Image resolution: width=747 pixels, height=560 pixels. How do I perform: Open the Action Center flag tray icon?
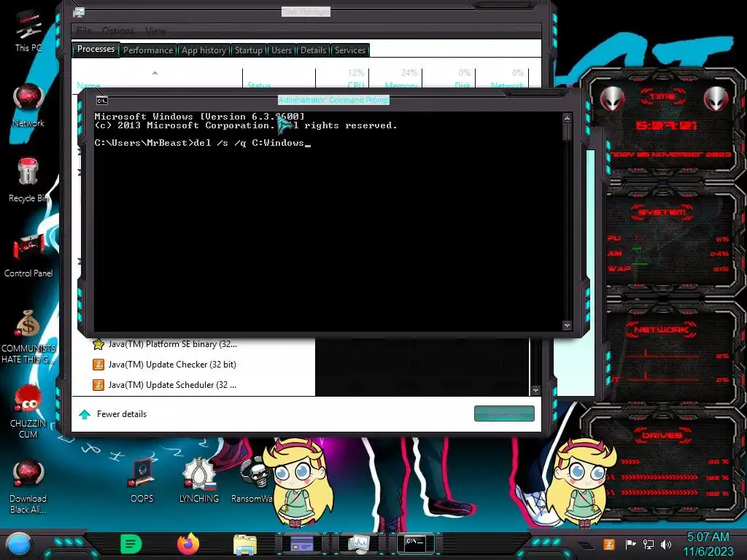coord(630,544)
